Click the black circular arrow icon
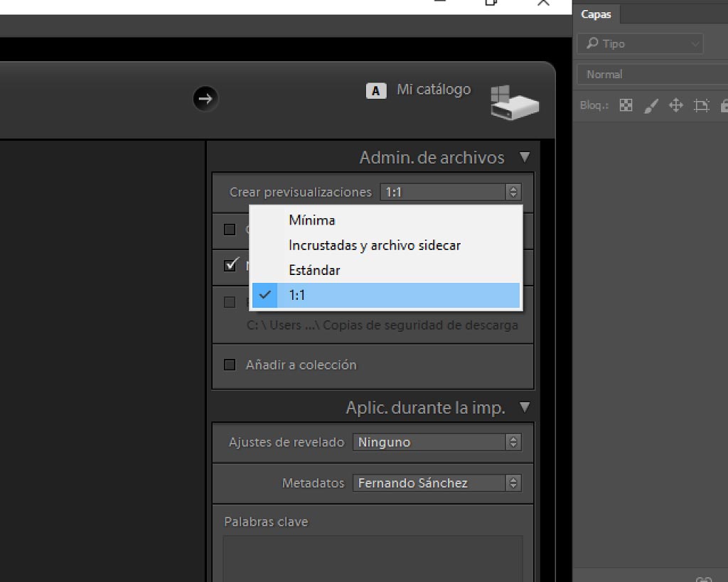 click(x=205, y=98)
